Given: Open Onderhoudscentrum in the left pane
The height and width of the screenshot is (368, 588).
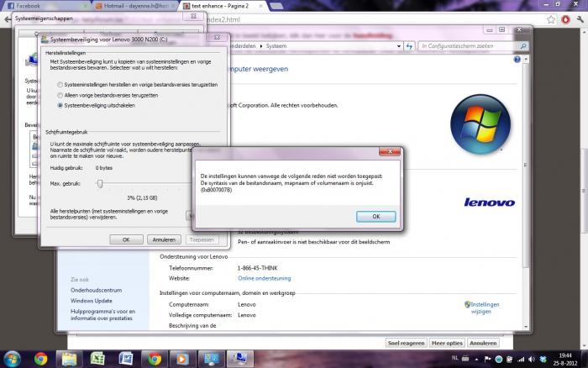Looking at the screenshot, I should click(x=96, y=290).
